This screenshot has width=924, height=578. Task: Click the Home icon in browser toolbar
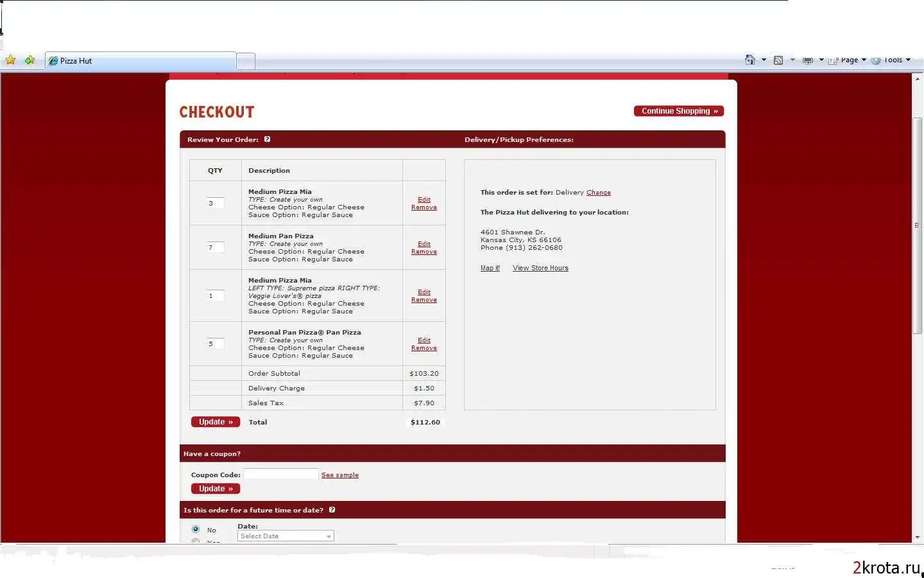pos(749,60)
